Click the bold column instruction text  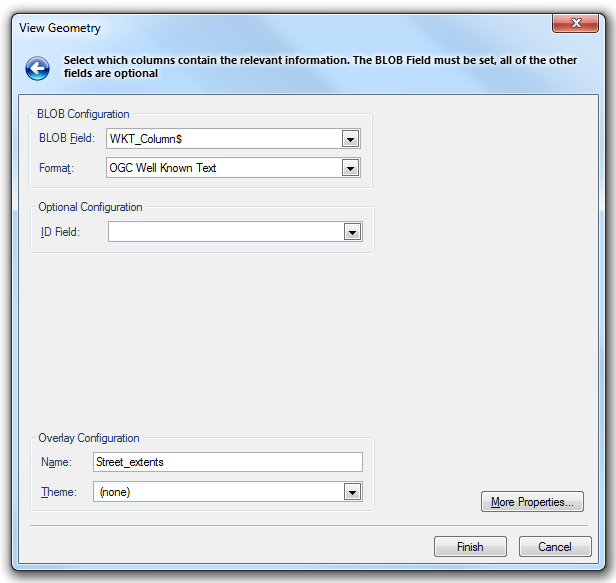(320, 67)
